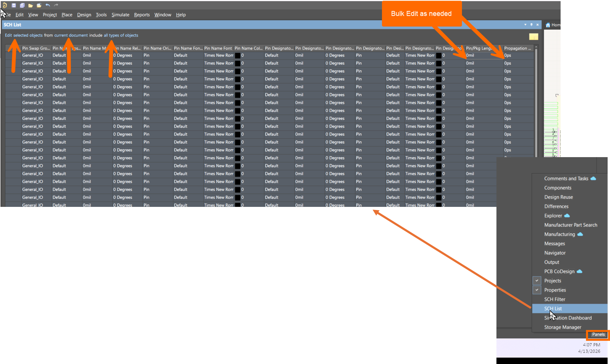Click the 'selected objects' scope link

click(x=28, y=35)
